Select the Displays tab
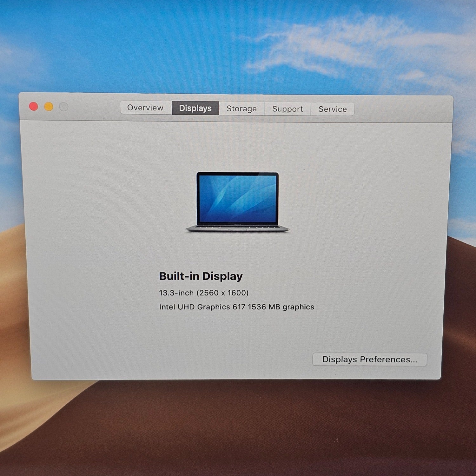476x476 pixels. coord(195,108)
